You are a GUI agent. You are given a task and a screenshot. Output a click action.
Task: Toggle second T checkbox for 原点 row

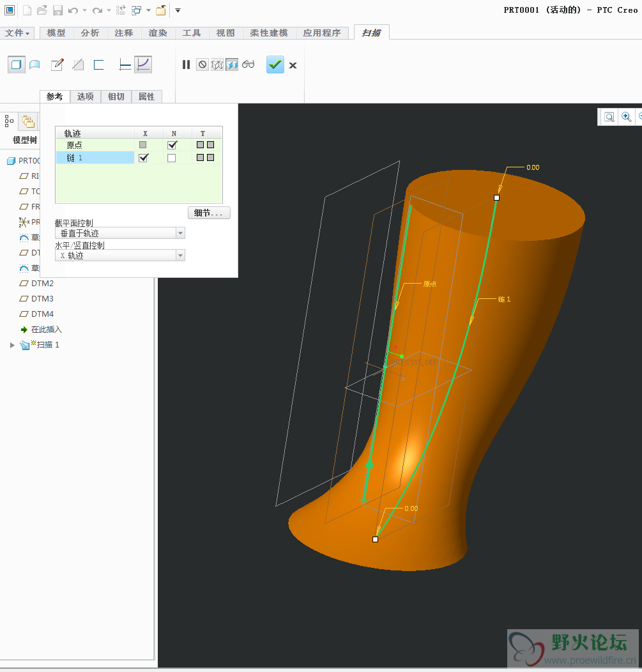210,145
